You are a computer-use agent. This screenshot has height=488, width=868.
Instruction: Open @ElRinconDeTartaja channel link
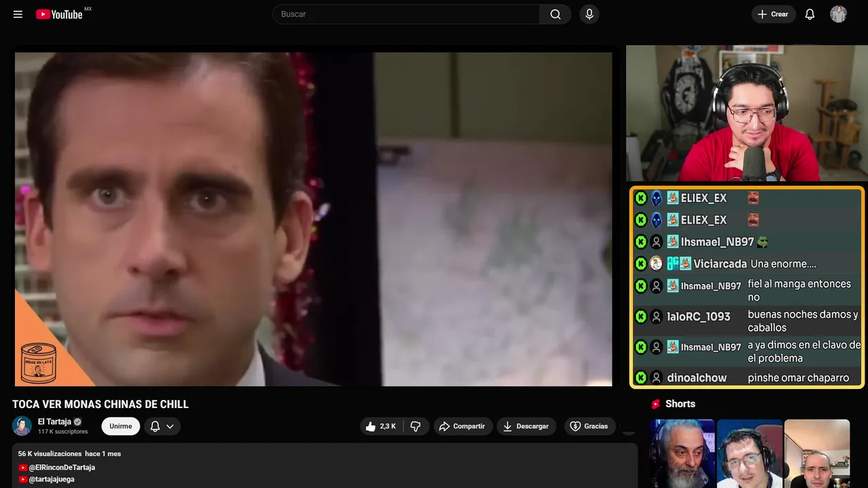click(x=62, y=468)
